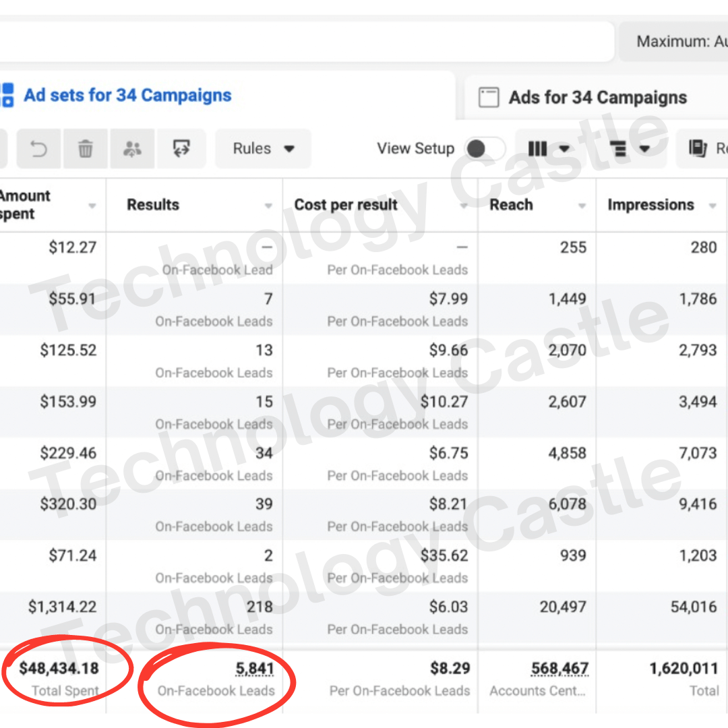Click the $55.91 amount spent cell
The height and width of the screenshot is (728, 728).
[73, 299]
